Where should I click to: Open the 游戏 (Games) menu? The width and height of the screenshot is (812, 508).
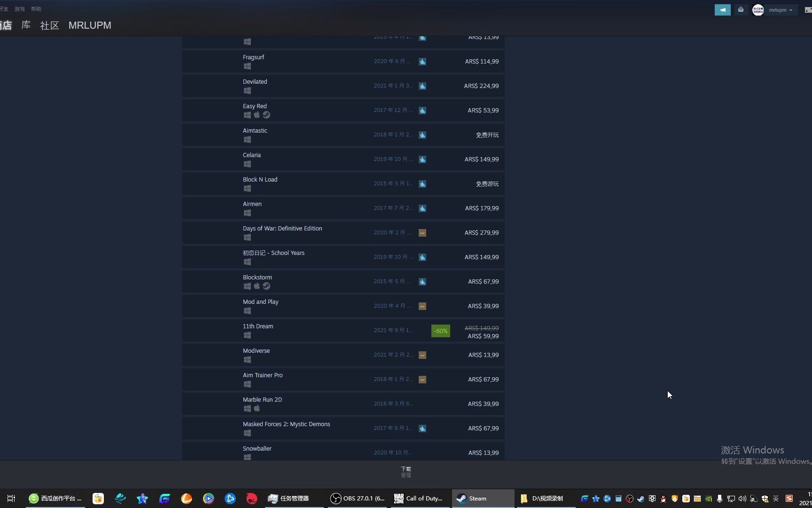click(20, 9)
